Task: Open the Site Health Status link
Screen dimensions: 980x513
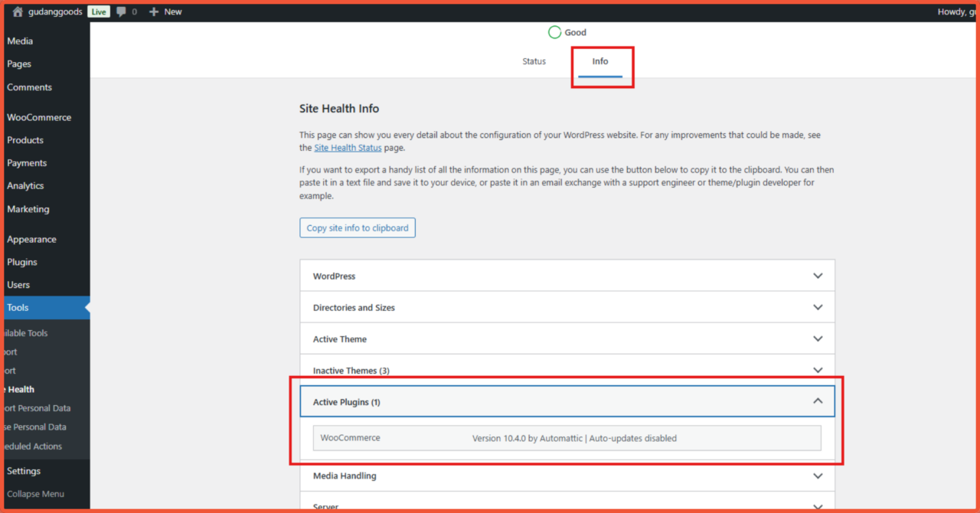Action: 348,147
